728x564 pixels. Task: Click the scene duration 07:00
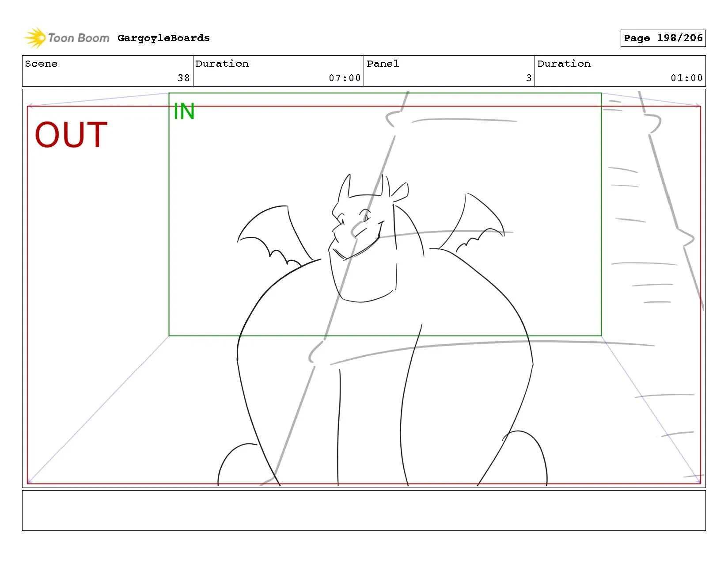click(x=345, y=78)
